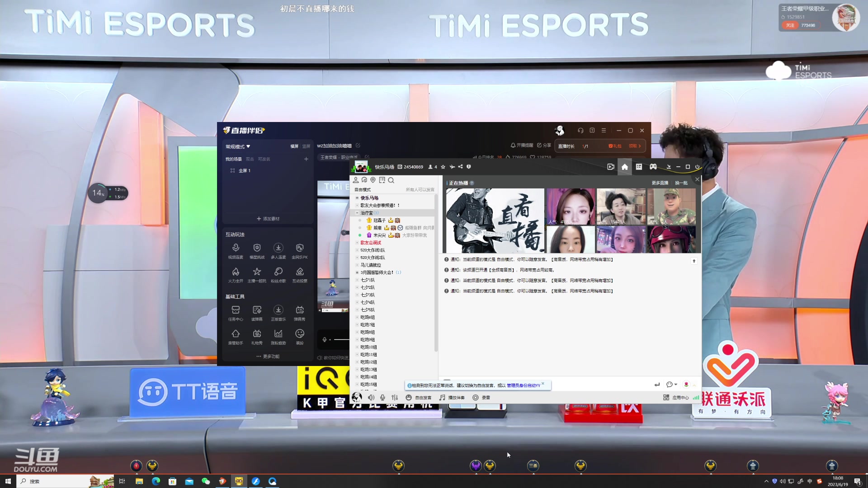
Task: Open Microsoft Edge from taskbar
Action: click(x=156, y=481)
